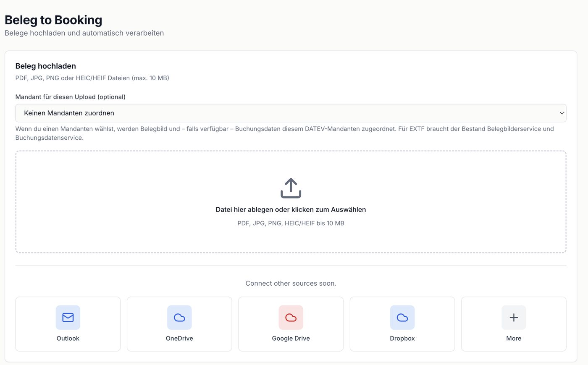Click 'PDF, JPG, PNG, HEIC/HEIF bis 10 MB' hint

tap(291, 224)
